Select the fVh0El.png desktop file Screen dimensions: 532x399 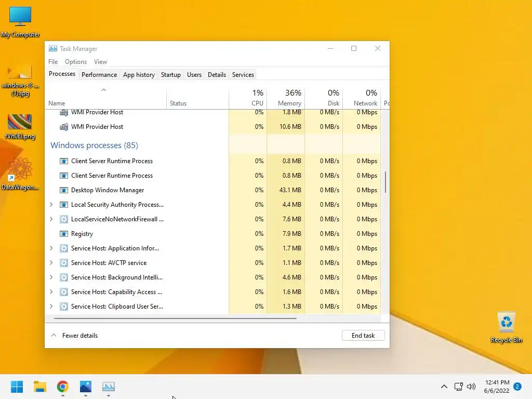[x=20, y=127]
